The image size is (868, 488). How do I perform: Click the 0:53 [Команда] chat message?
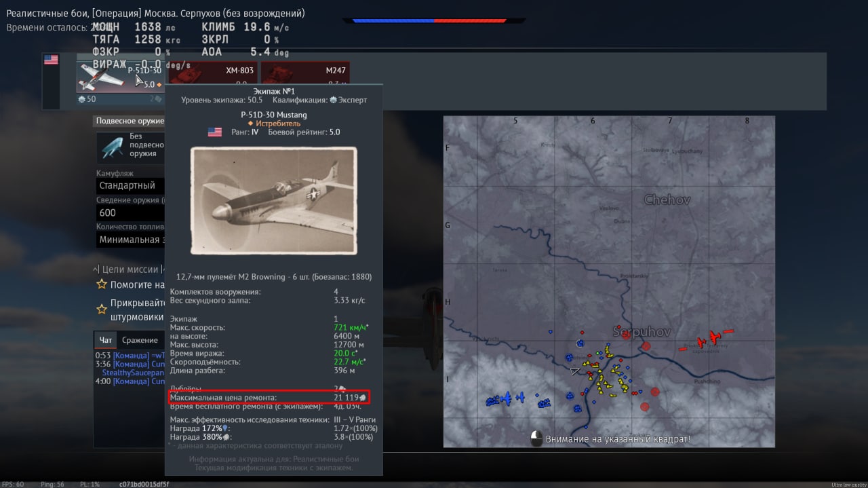[x=130, y=355]
